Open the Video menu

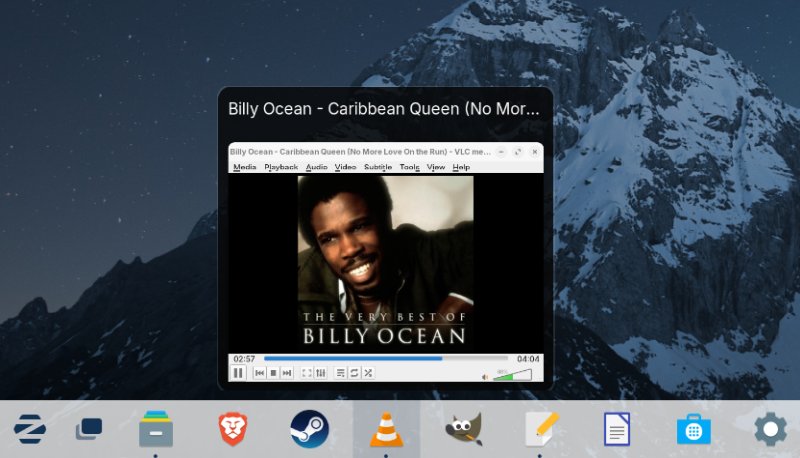click(x=345, y=167)
